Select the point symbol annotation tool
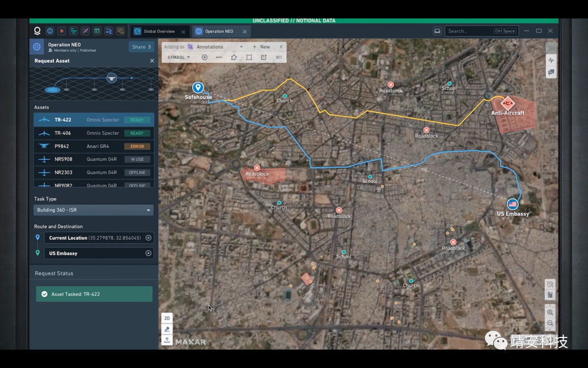This screenshot has width=588, height=368. 204,57
